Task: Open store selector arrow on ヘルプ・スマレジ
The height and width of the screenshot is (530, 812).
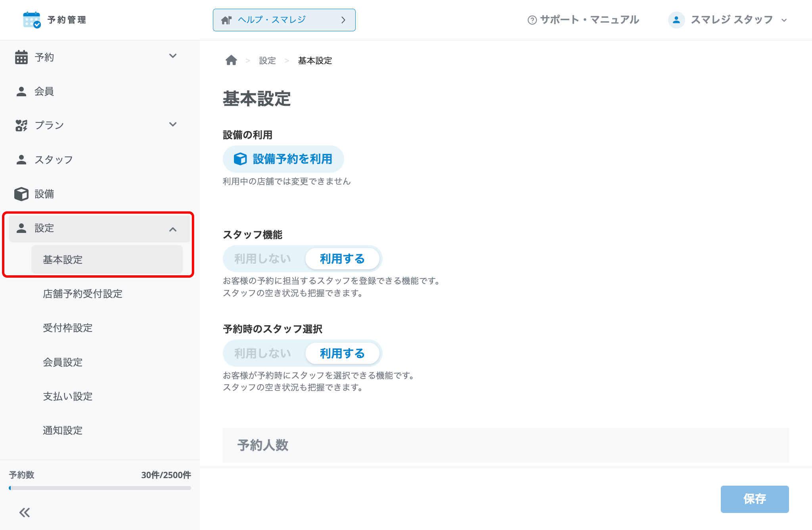Action: (x=343, y=20)
